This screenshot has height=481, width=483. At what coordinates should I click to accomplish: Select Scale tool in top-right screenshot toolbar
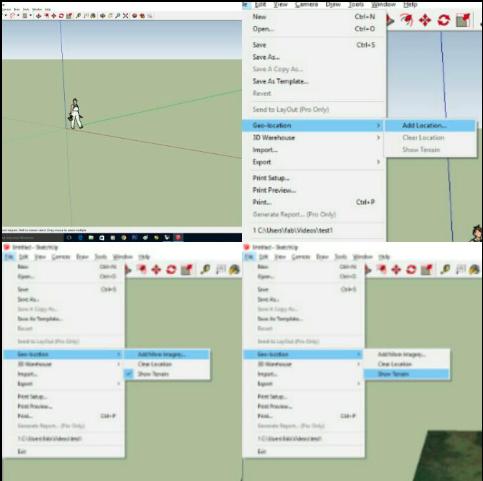tap(463, 20)
